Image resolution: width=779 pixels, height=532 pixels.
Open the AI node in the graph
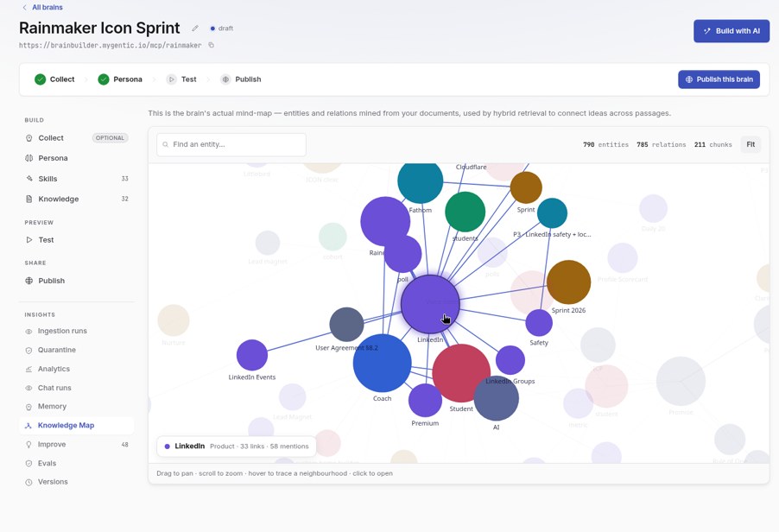(497, 398)
